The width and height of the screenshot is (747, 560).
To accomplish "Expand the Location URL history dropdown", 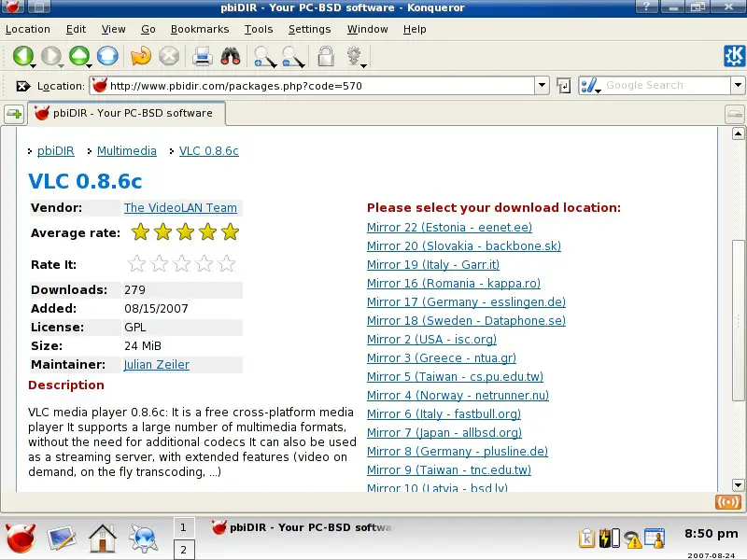I will (x=542, y=86).
